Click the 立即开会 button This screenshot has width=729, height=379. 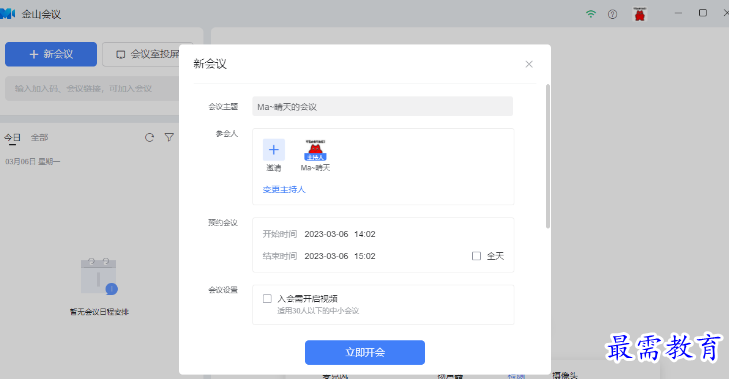point(365,352)
